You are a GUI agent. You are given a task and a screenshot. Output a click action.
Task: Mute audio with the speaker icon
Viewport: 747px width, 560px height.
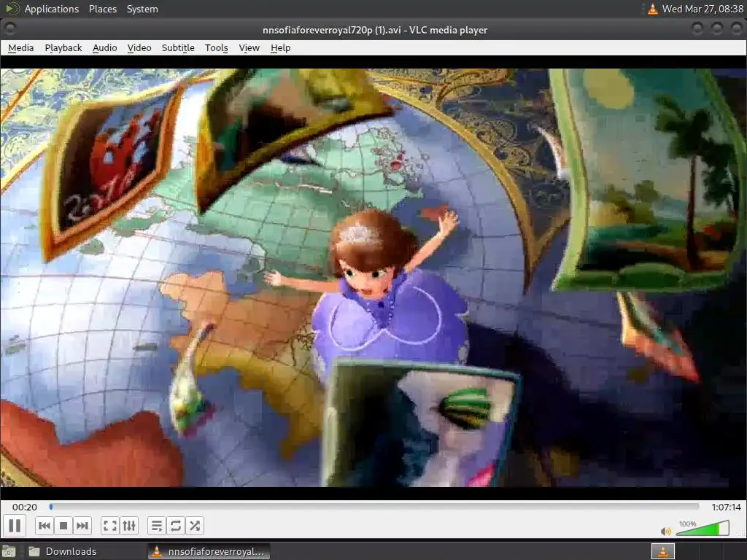coord(665,531)
